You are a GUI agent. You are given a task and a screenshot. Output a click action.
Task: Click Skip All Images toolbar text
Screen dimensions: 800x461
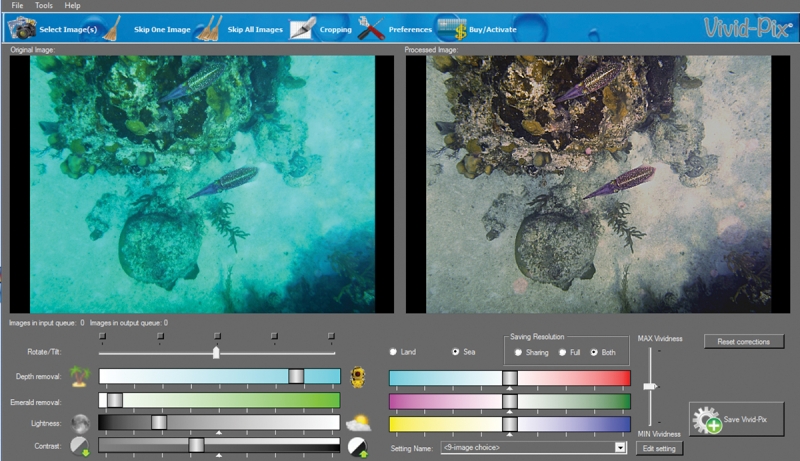click(255, 30)
